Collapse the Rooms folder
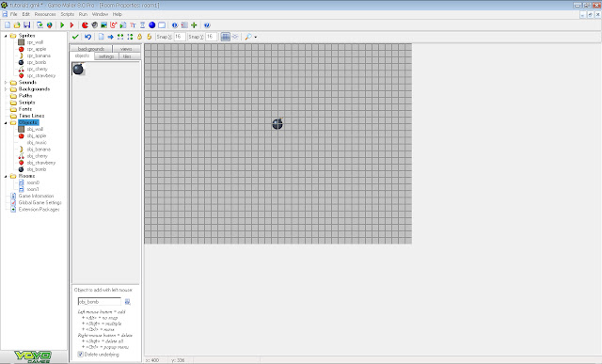602x364 pixels. click(6, 176)
